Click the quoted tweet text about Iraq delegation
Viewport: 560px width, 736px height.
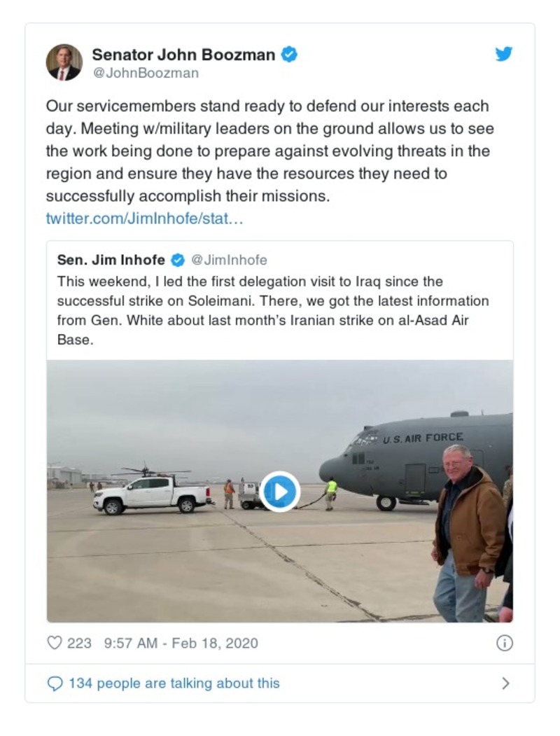(273, 311)
